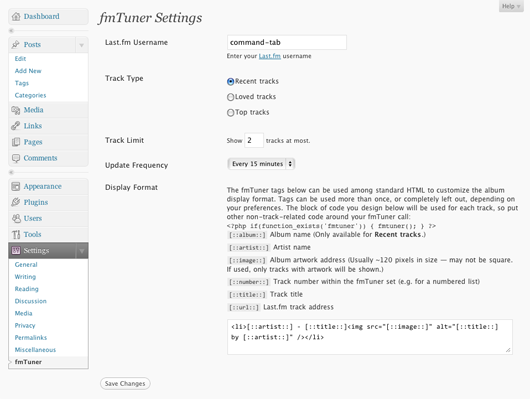The height and width of the screenshot is (399, 530).
Task: Select the Recent tracks radio button
Action: coord(231,81)
